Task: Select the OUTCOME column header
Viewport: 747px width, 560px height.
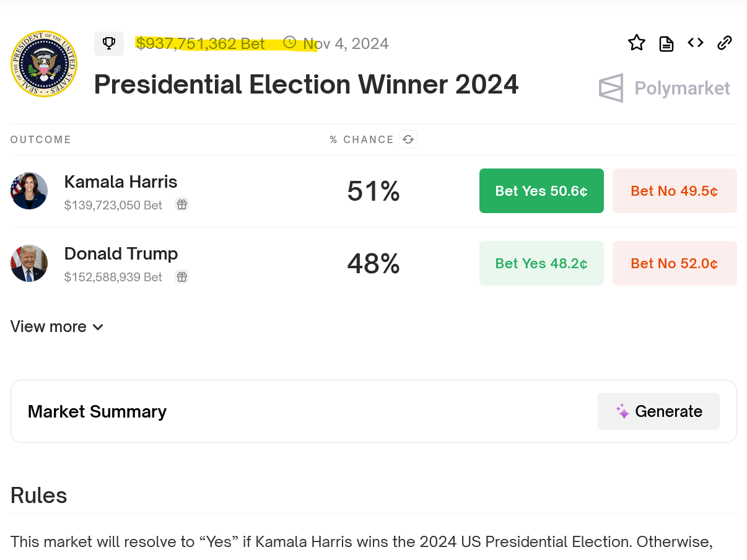Action: tap(40, 139)
